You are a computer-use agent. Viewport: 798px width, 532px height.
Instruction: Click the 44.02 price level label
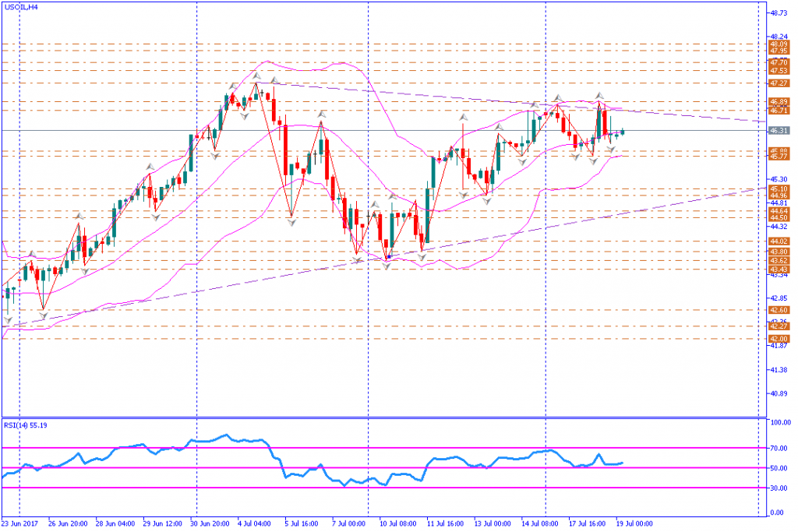point(779,241)
